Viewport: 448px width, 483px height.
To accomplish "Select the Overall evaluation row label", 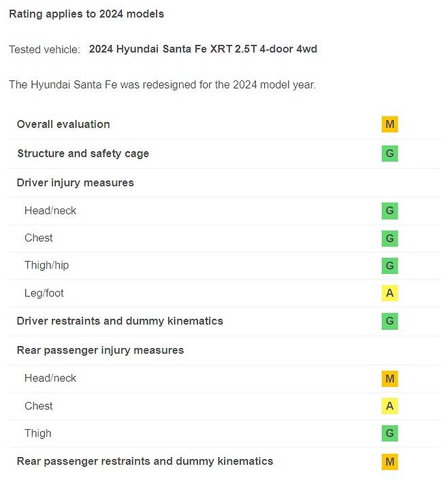I will click(x=63, y=125).
